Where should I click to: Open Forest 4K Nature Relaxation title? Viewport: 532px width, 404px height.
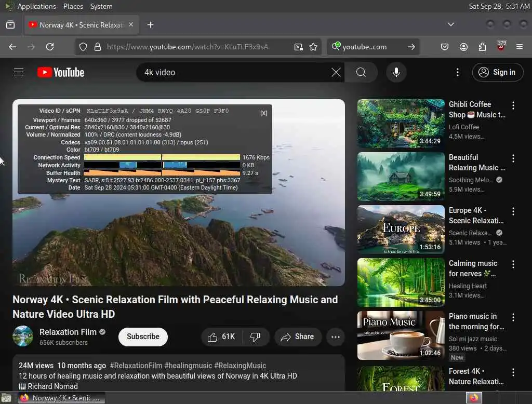coord(476,376)
